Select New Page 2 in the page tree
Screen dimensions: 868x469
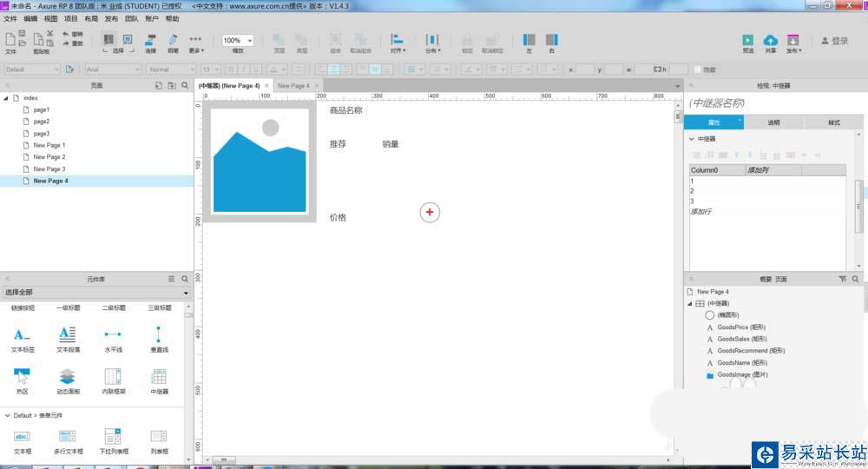point(49,156)
